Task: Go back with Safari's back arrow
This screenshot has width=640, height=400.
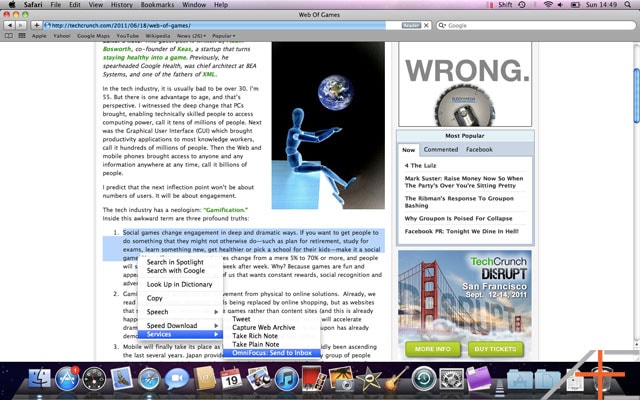Action: pyautogui.click(x=10, y=25)
